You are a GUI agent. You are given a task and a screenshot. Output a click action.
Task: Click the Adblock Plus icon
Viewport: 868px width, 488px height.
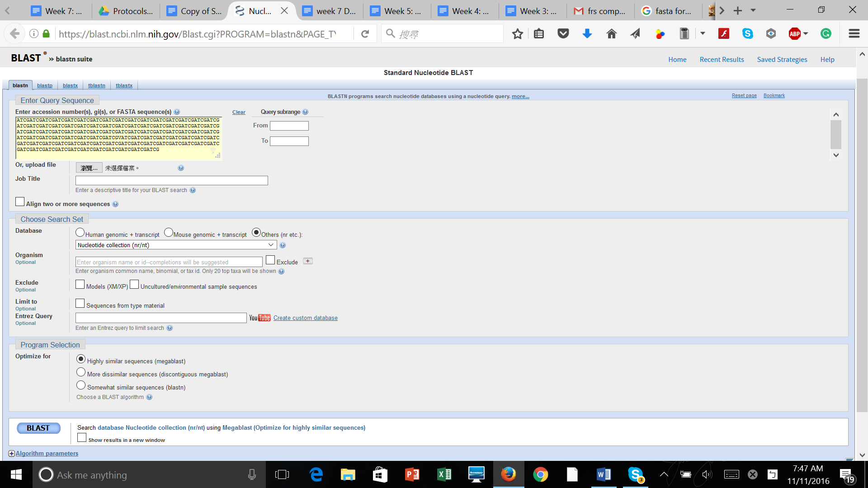click(794, 34)
